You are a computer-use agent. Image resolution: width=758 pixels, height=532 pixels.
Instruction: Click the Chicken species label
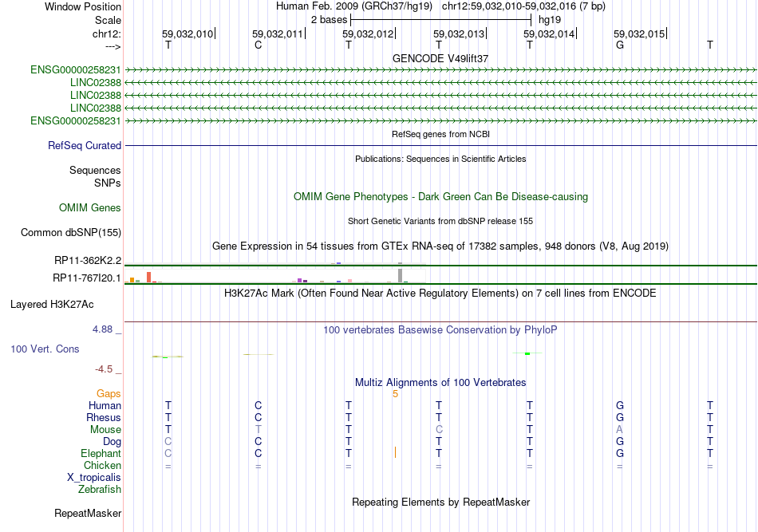click(x=102, y=465)
